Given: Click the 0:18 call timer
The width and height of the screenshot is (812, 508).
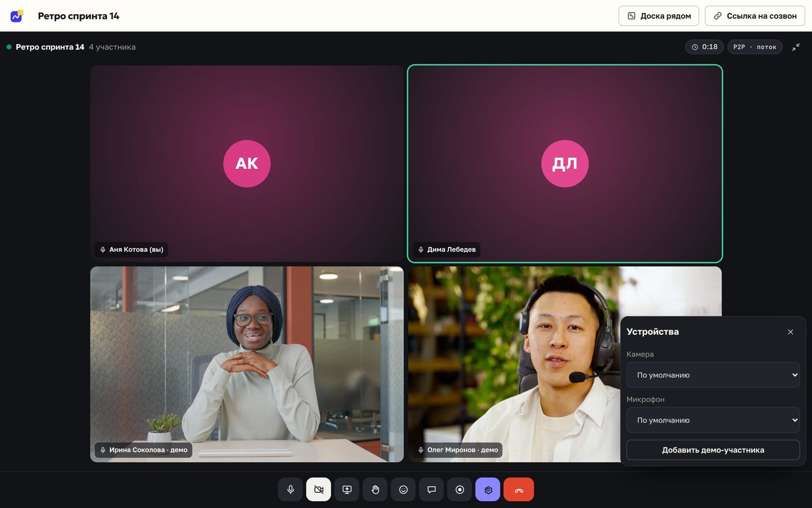Looking at the screenshot, I should (705, 47).
